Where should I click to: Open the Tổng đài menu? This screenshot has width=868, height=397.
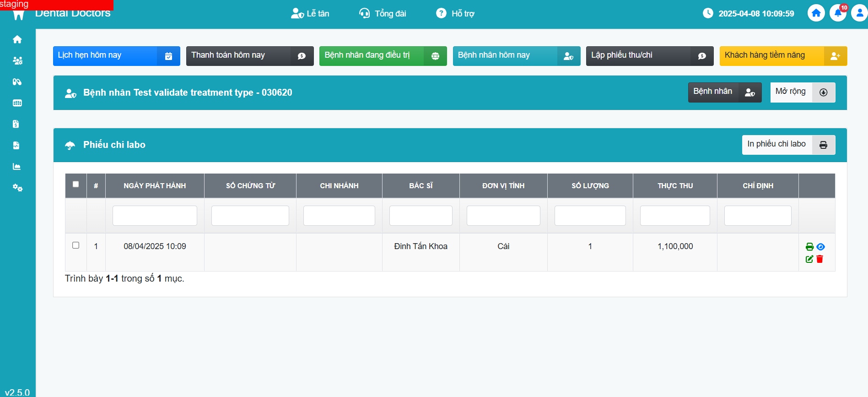point(383,14)
